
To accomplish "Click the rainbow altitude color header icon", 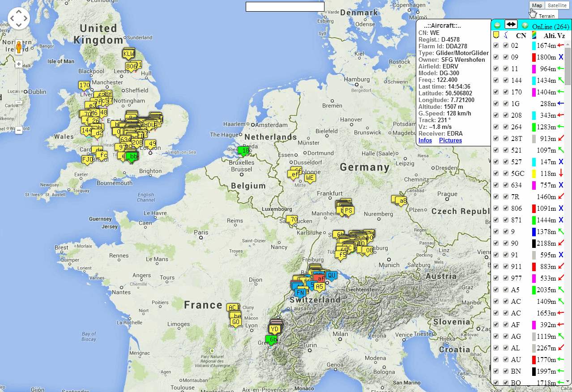I will coord(534,35).
